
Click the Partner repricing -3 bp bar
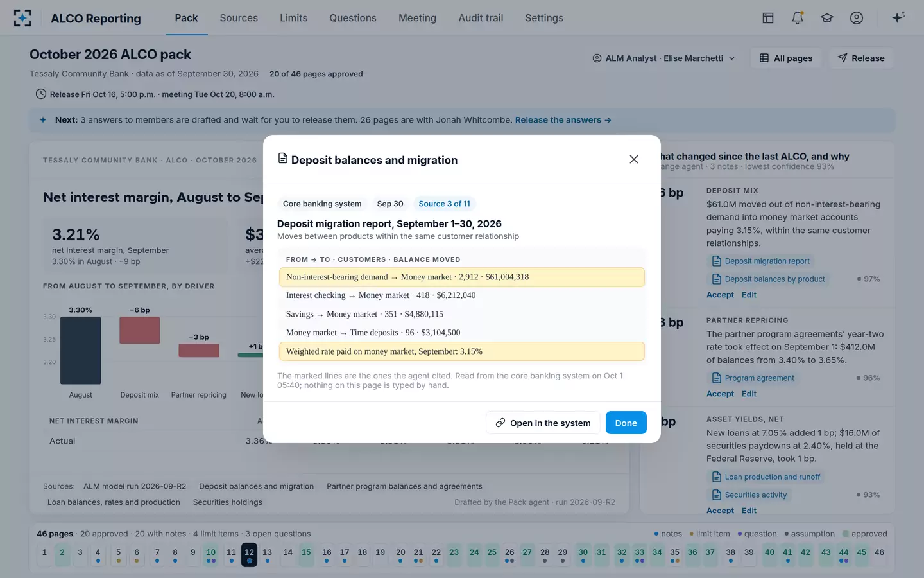[199, 351]
